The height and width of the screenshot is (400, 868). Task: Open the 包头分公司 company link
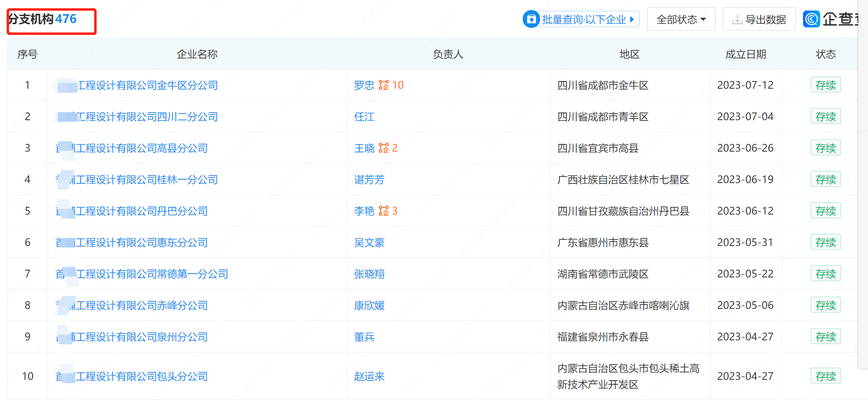click(x=141, y=376)
